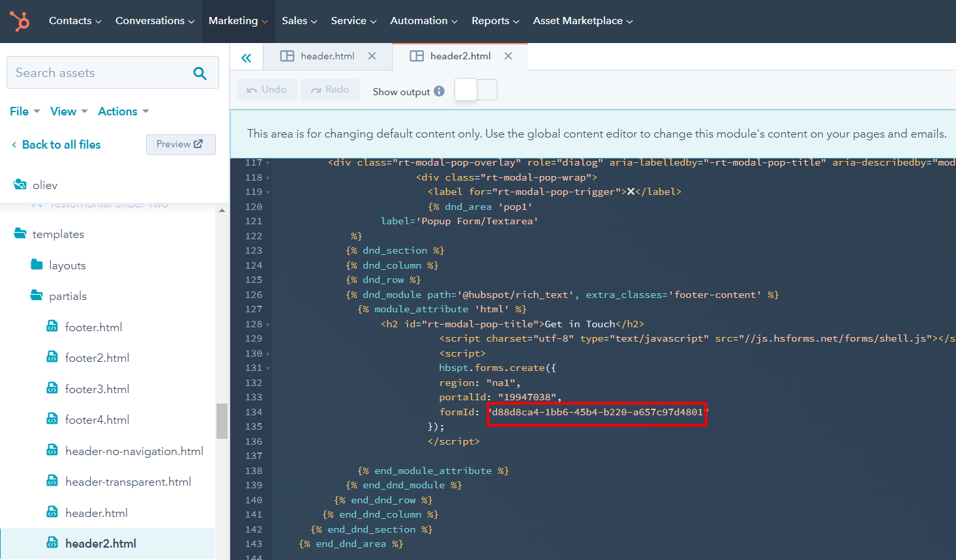Screen dimensions: 956x560
Task: Click the header.html file icon in tree
Action: 52,512
